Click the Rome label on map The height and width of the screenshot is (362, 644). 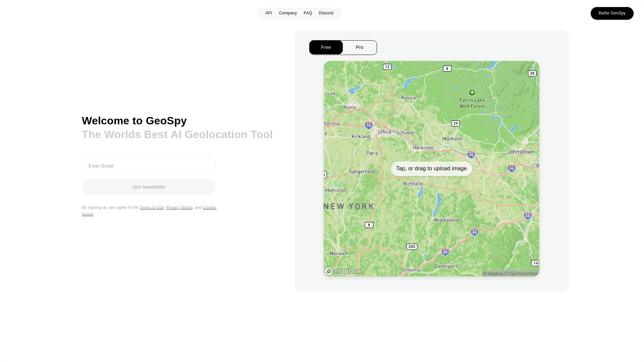click(x=350, y=107)
